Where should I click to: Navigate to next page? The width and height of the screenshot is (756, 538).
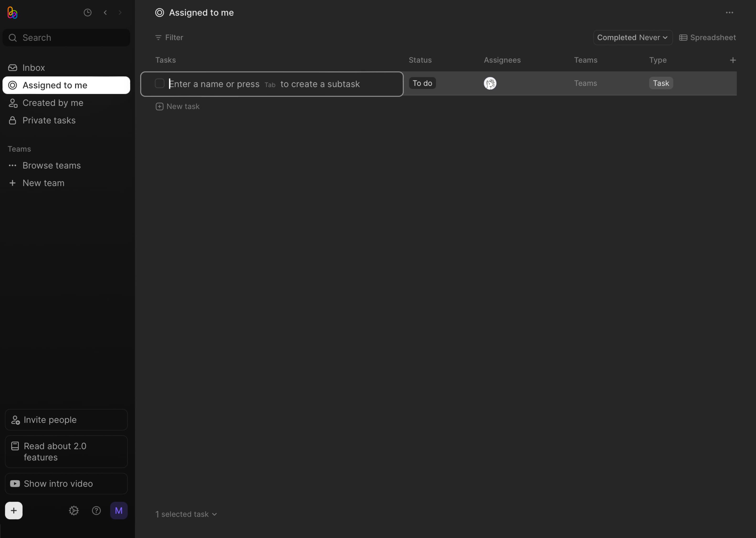pos(120,12)
